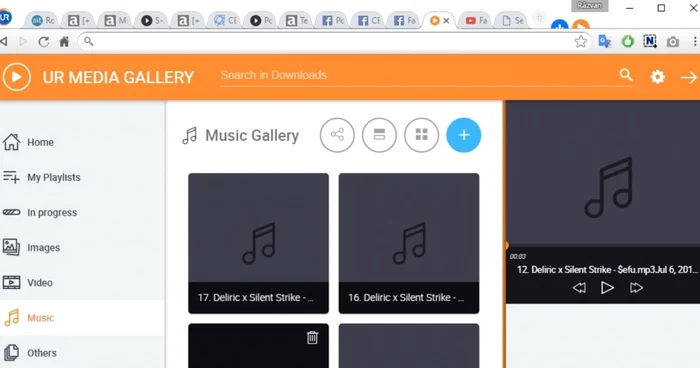This screenshot has width=700, height=368.
Task: Click the blue download icon near tabs
Action: pos(559,25)
